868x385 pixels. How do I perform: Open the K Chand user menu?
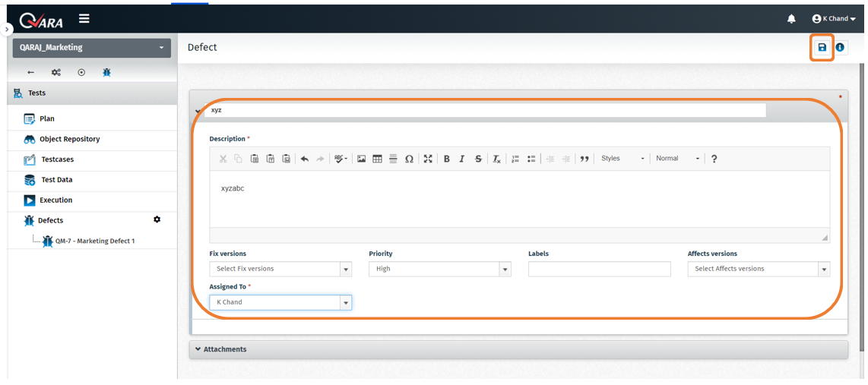[834, 19]
